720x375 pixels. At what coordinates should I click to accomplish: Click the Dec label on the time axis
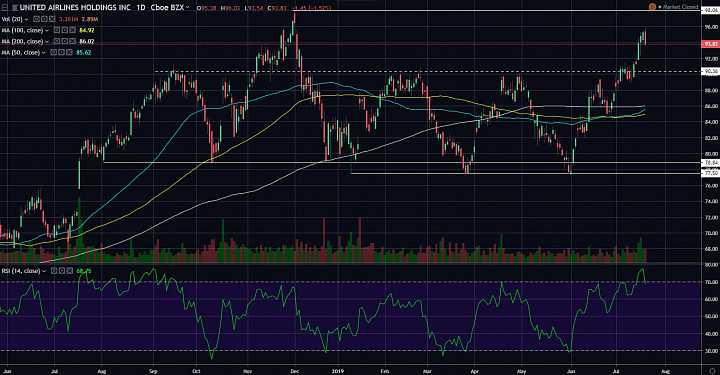295,370
